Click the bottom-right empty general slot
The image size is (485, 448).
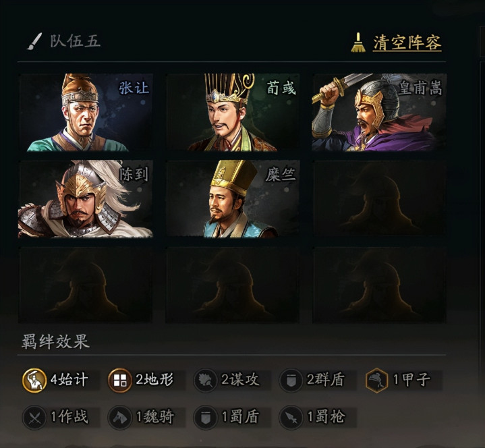click(x=379, y=285)
